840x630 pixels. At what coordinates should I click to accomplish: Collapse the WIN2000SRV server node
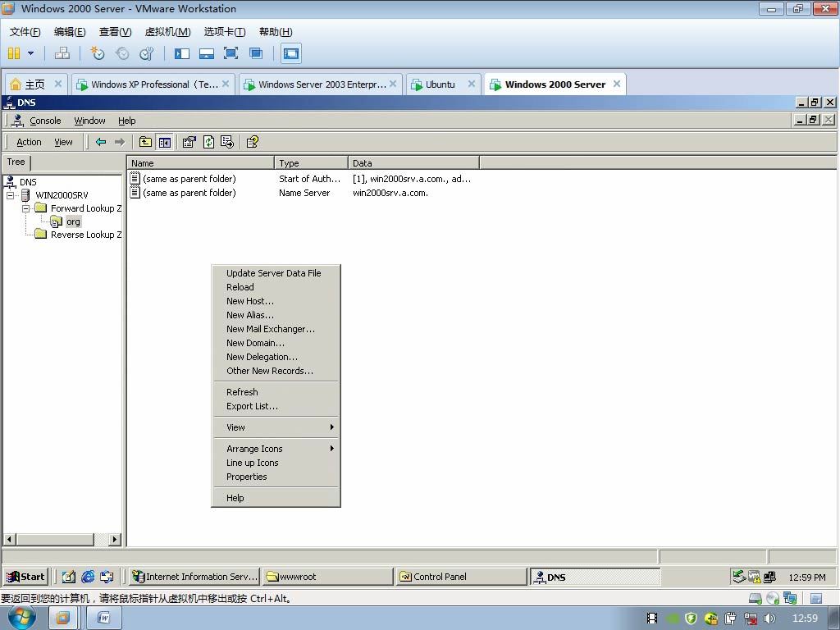click(x=11, y=195)
